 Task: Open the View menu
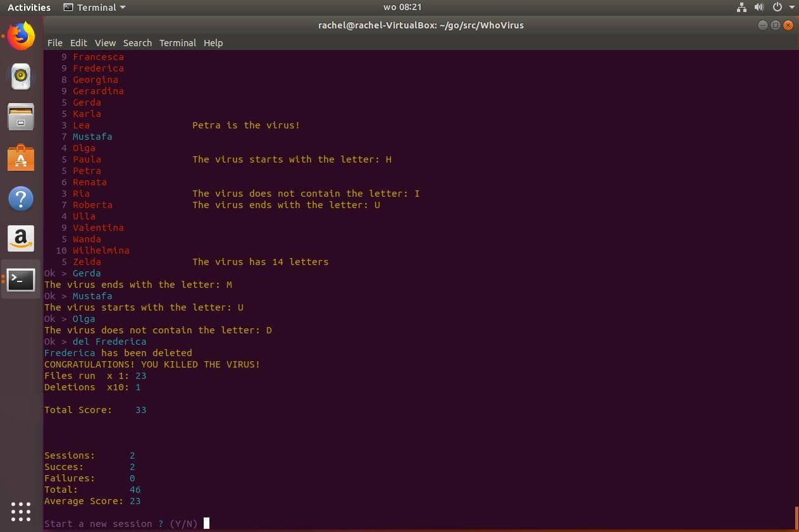105,43
